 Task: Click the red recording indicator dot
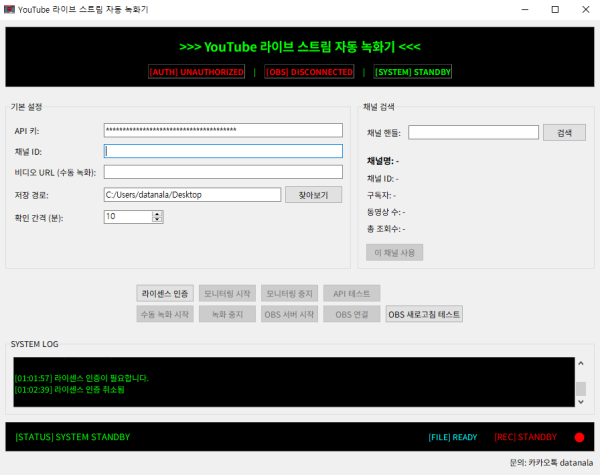[x=579, y=437]
